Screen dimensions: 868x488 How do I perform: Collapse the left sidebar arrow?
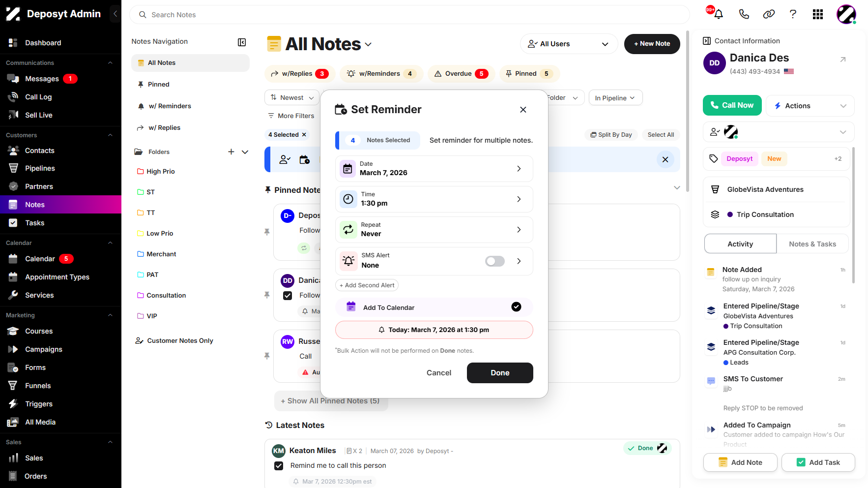click(115, 14)
